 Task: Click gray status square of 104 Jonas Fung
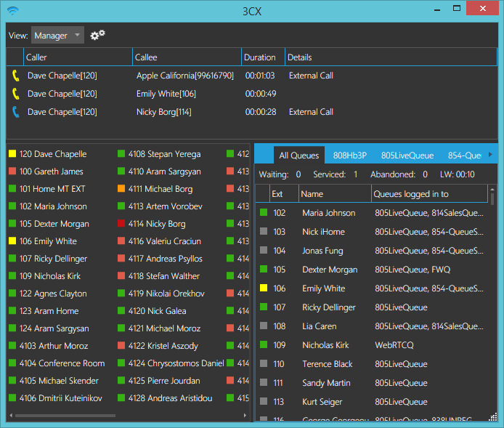pyautogui.click(x=264, y=250)
